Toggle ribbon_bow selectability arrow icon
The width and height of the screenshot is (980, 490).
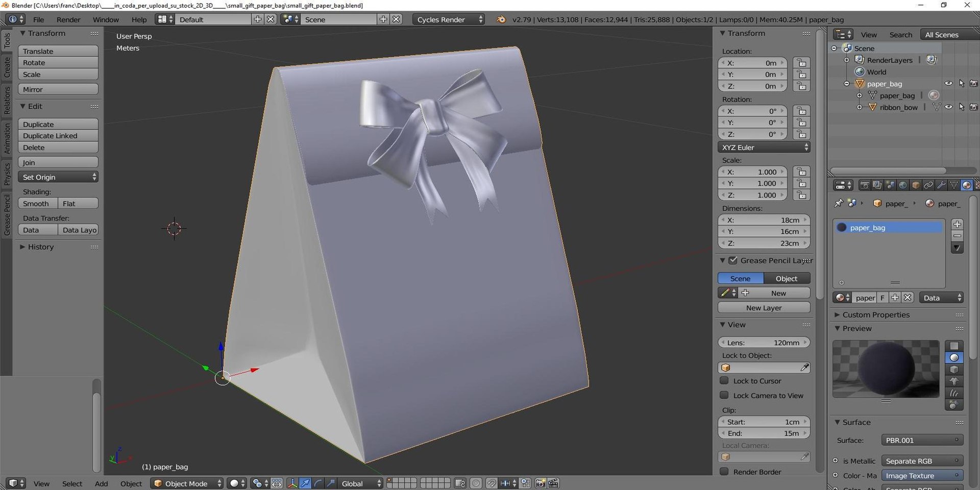click(x=962, y=107)
